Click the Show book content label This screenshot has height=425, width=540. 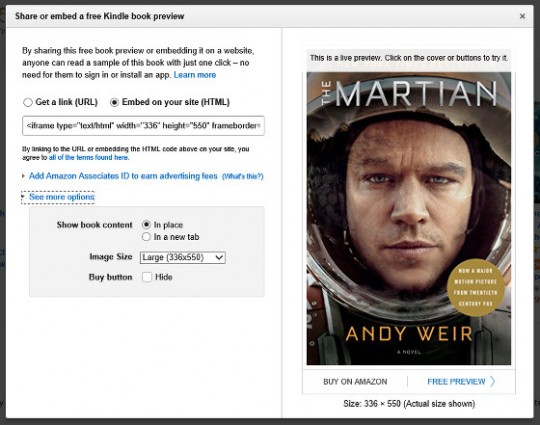(x=94, y=225)
